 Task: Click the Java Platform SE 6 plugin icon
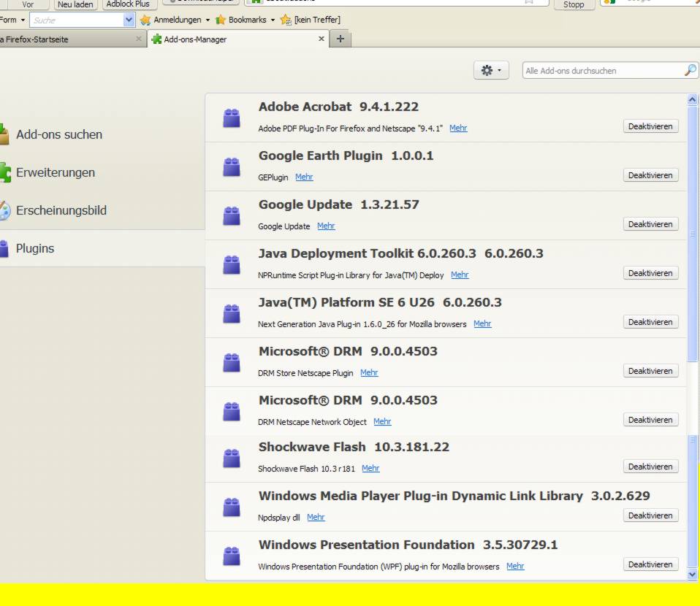(x=232, y=313)
